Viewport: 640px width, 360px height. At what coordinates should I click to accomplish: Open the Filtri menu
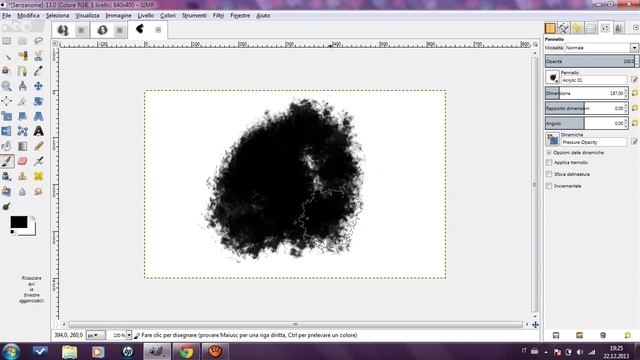pyautogui.click(x=218, y=16)
